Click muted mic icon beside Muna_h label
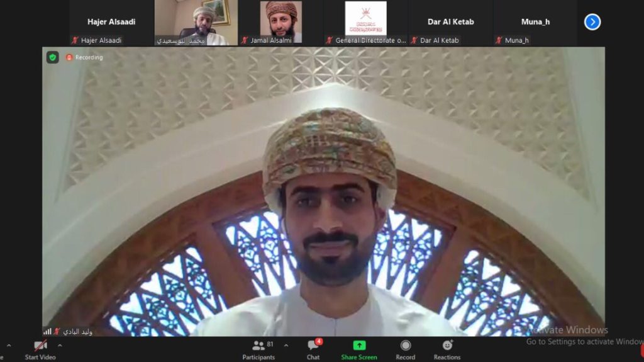 click(499, 40)
